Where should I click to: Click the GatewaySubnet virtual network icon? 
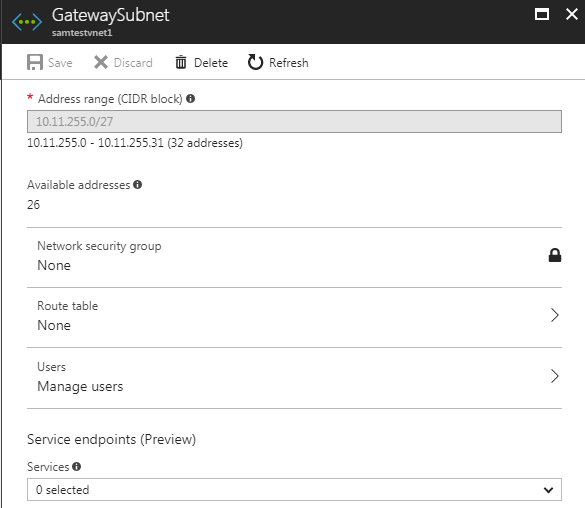tap(27, 22)
